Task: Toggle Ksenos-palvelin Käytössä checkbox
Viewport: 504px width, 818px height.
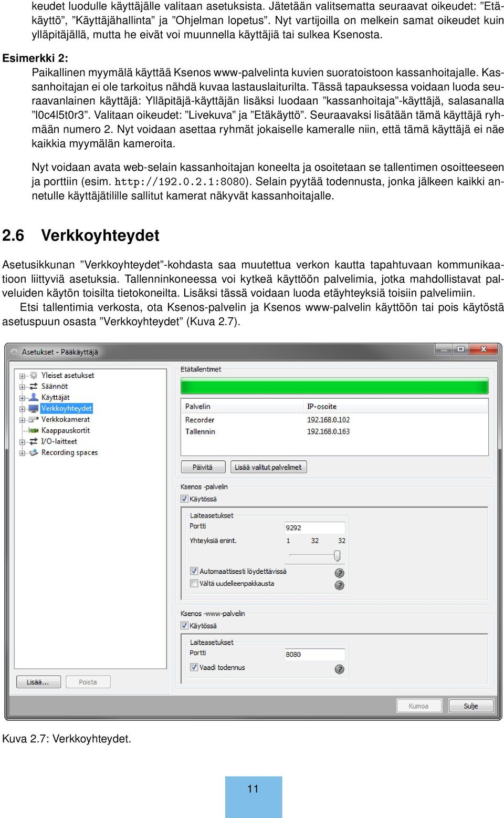Action: pyautogui.click(x=184, y=499)
